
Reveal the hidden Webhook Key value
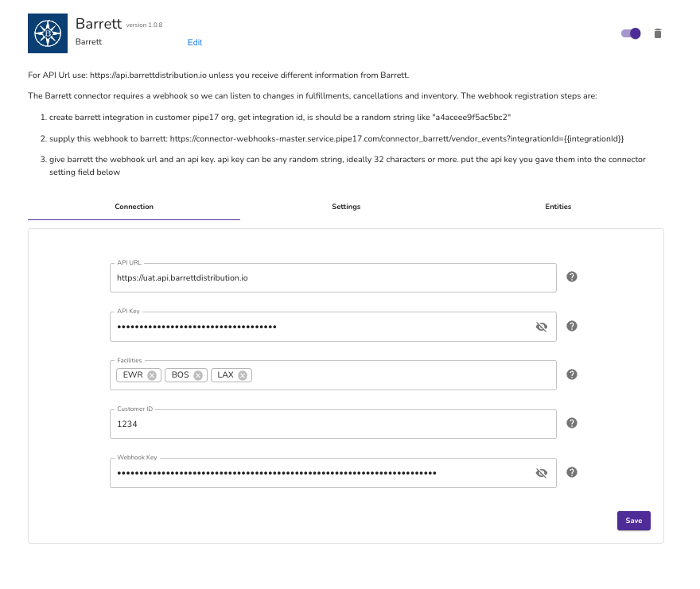pyautogui.click(x=542, y=473)
